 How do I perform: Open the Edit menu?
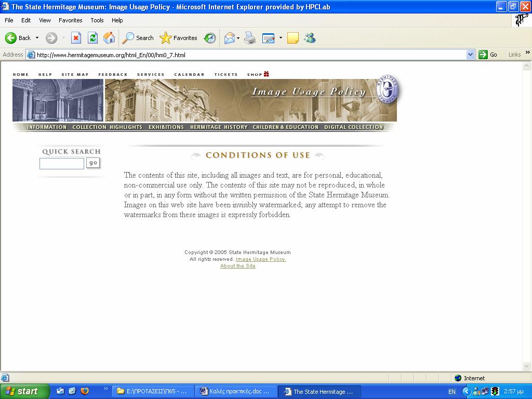[26, 20]
